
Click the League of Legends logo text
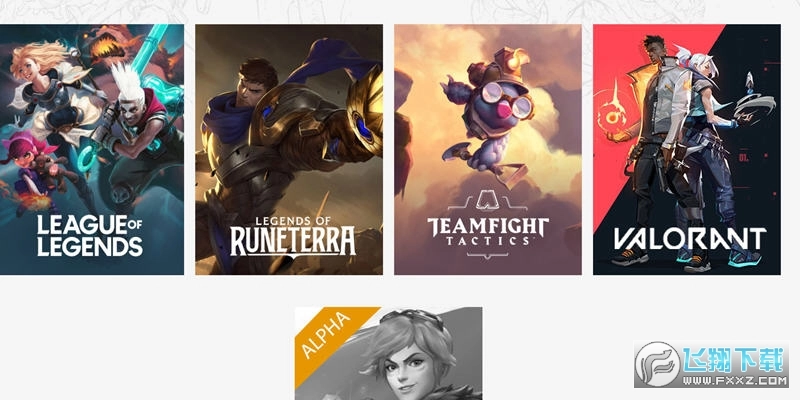[x=90, y=236]
